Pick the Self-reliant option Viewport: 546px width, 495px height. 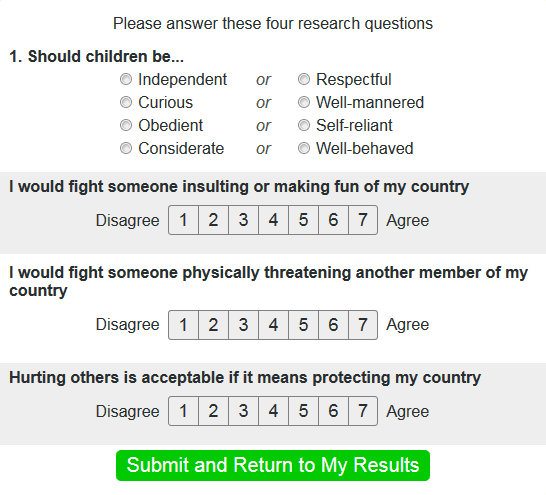pyautogui.click(x=304, y=125)
